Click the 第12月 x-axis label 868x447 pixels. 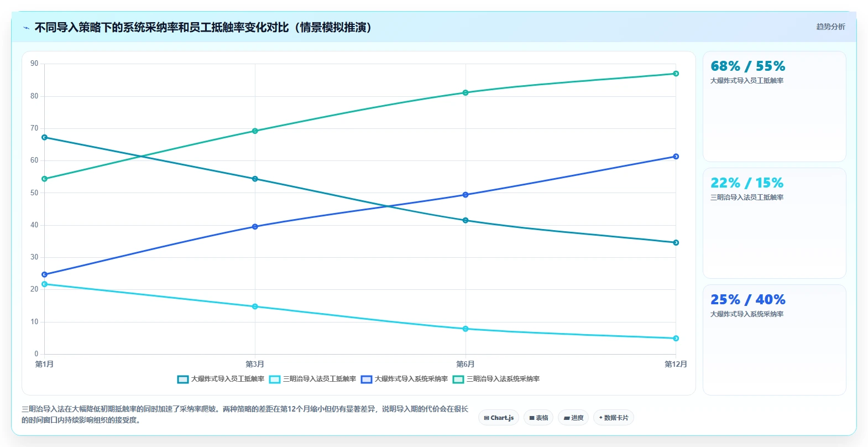(x=676, y=364)
